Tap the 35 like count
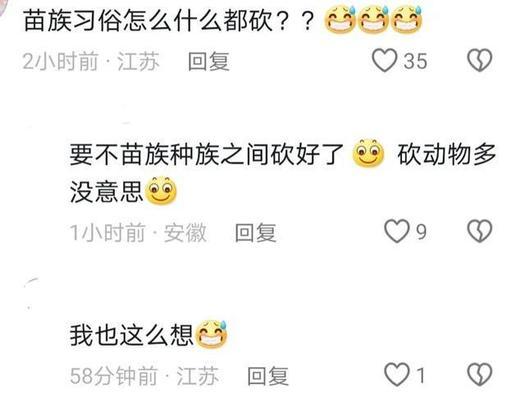Image resolution: width=525 pixels, height=400 pixels. click(x=415, y=61)
